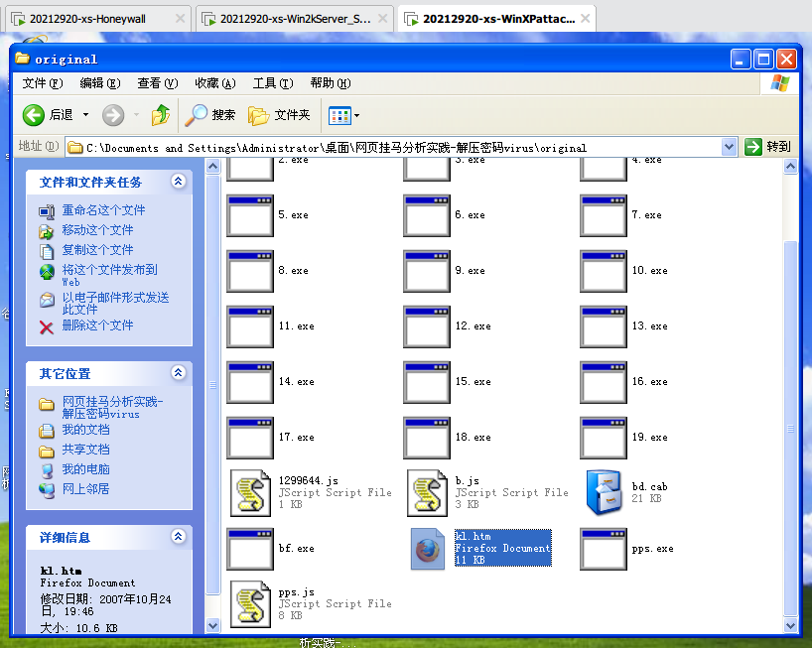Screen dimensions: 812x648
Task: Select the 18.exe file icon
Action: [x=427, y=438]
